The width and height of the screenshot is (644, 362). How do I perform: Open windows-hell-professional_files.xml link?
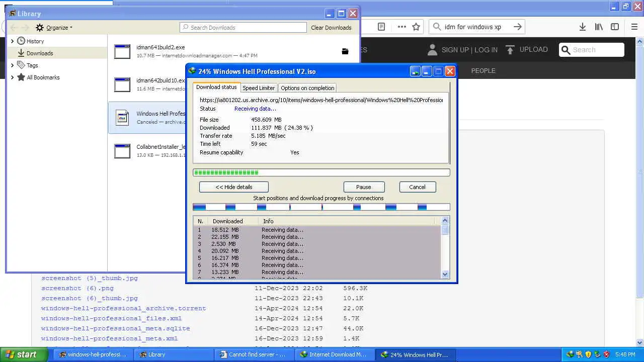click(112, 318)
